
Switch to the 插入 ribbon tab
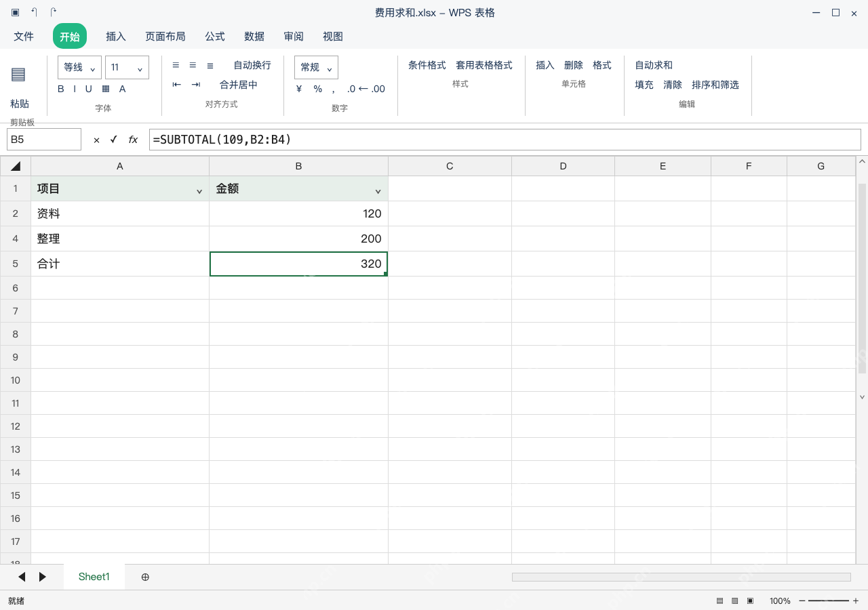click(x=116, y=37)
